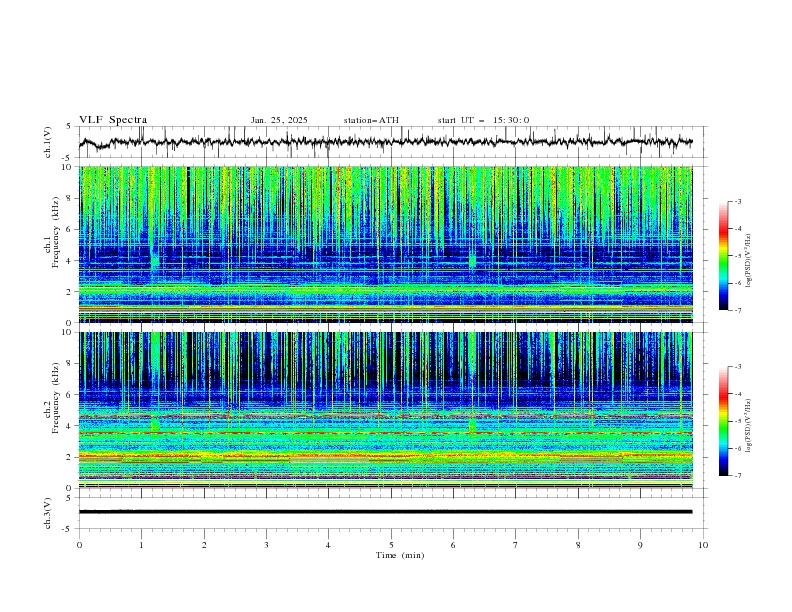Click the "ch.3(V)" axis label

click(x=48, y=513)
